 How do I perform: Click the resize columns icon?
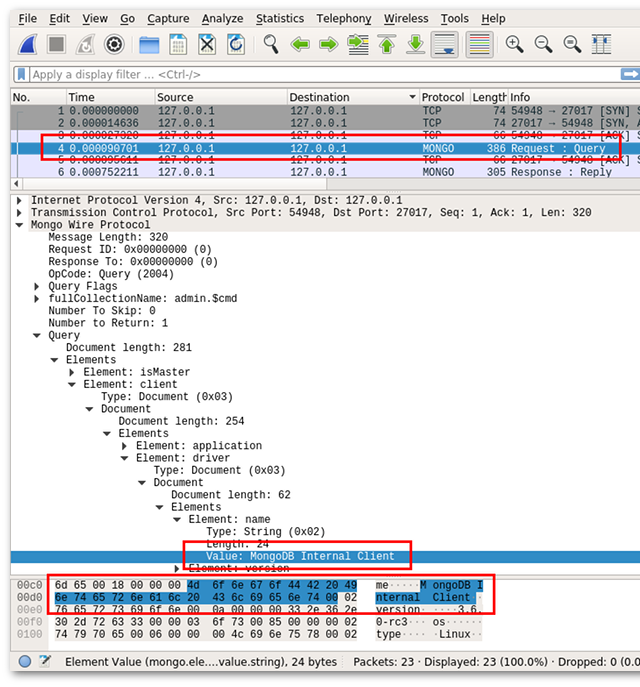[x=601, y=44]
